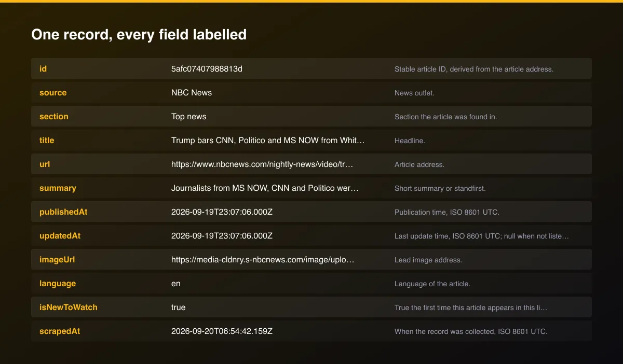Image resolution: width=623 pixels, height=364 pixels.
Task: Click the value 'Top news'
Action: (x=189, y=116)
